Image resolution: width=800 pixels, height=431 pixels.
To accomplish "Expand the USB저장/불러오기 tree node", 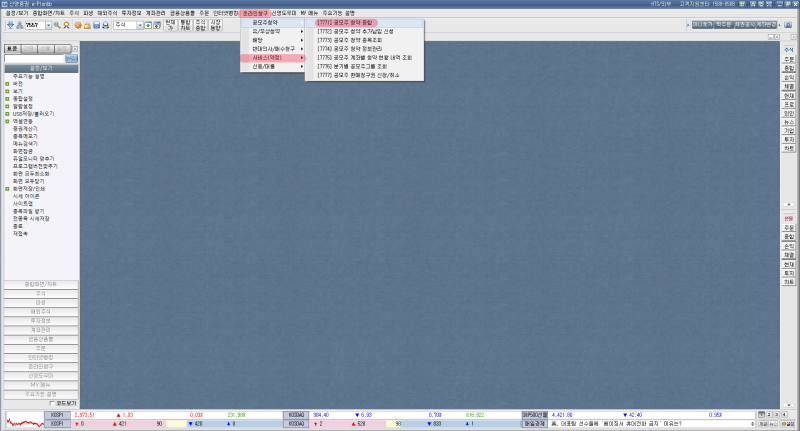I will (x=8, y=114).
